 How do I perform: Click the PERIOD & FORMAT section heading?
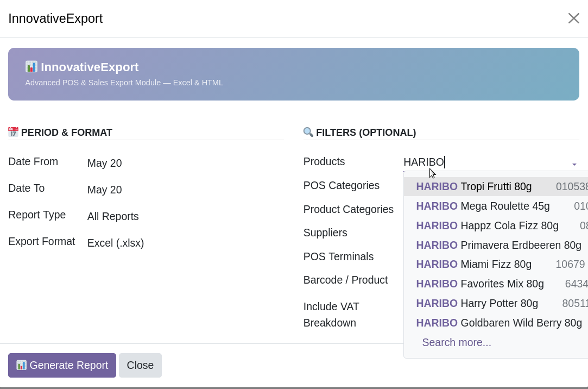(66, 133)
